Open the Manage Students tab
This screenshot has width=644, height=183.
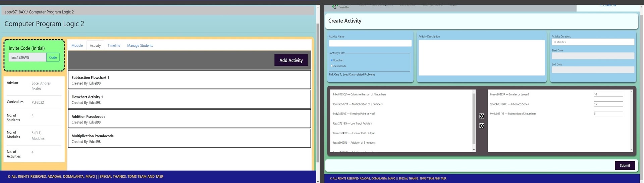coord(140,45)
